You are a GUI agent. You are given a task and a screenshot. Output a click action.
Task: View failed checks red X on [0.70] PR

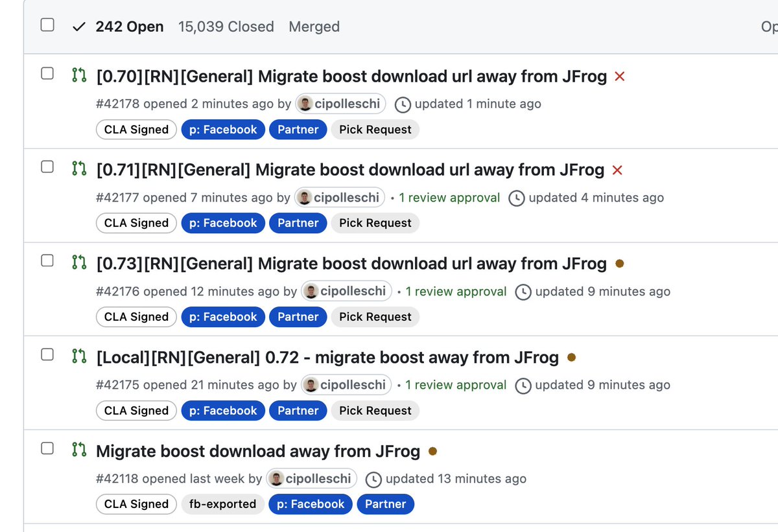point(620,76)
